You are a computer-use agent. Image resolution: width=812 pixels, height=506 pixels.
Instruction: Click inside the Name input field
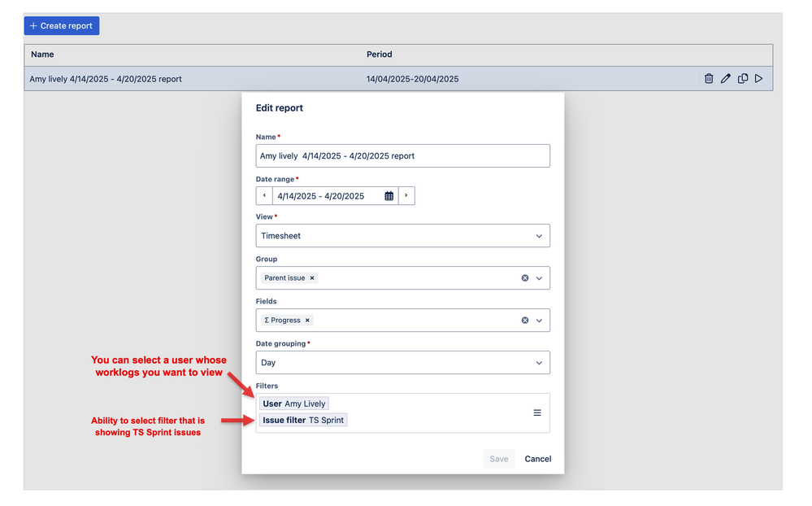click(x=402, y=155)
